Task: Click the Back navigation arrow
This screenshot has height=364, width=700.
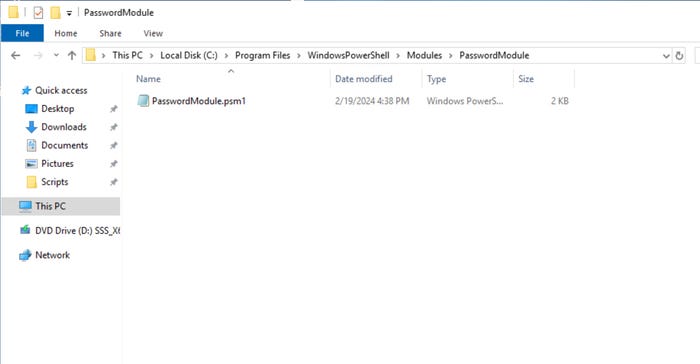Action: [x=16, y=55]
